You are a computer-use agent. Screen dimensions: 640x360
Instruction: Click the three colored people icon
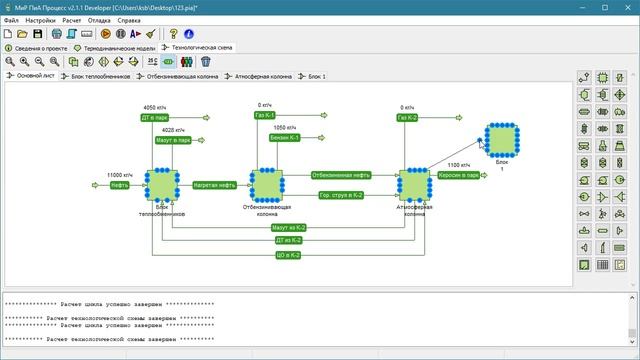pos(187,62)
